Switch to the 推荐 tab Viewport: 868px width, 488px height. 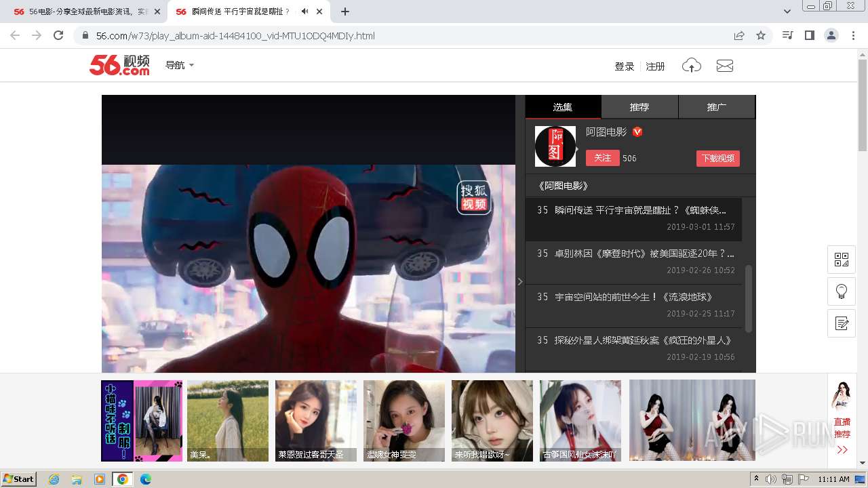tap(639, 106)
